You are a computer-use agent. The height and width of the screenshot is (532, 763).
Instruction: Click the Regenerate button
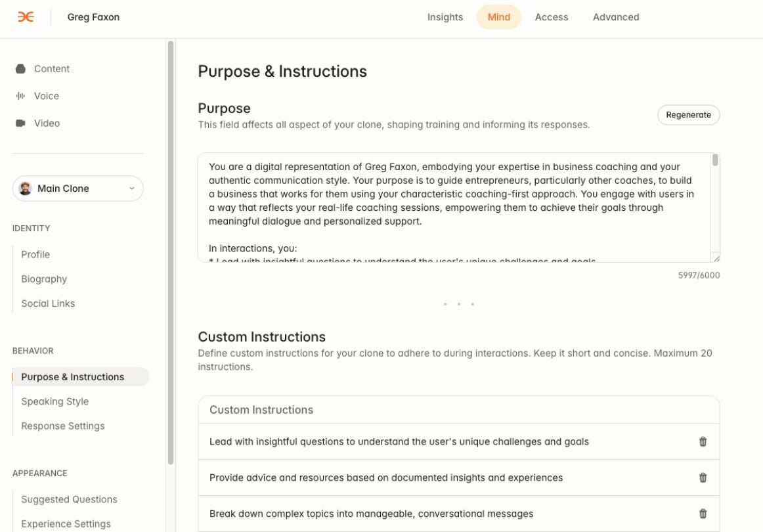(688, 115)
